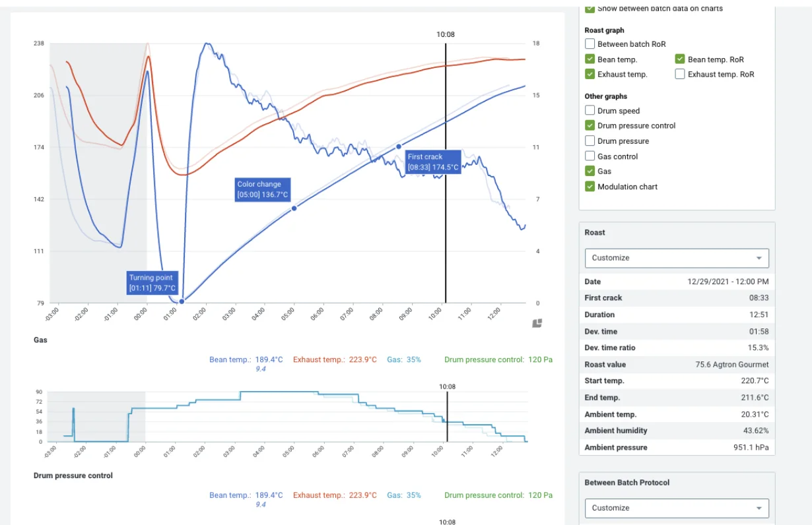Enable the Exhaust temp. RoR checkbox
Screen dimensions: 812x525
pos(680,75)
